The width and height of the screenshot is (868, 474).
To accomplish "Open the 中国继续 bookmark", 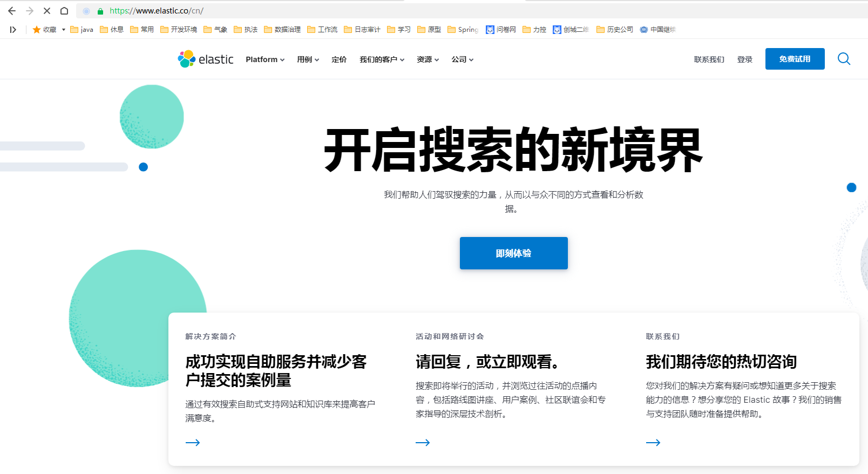I will [x=657, y=30].
